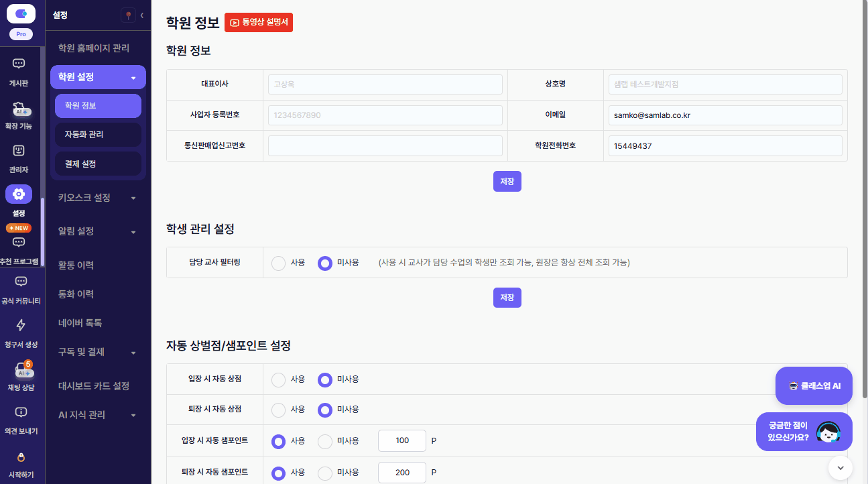Image resolution: width=868 pixels, height=484 pixels.
Task: Go to 통화 이력
Action: point(76,294)
